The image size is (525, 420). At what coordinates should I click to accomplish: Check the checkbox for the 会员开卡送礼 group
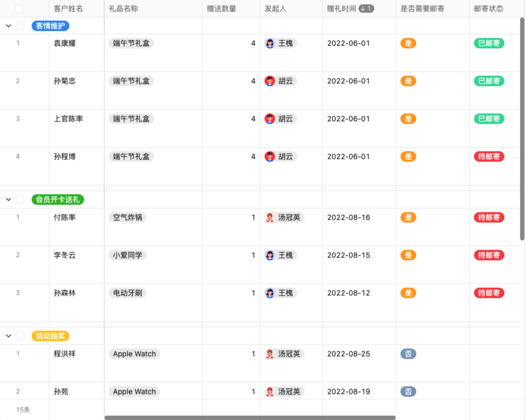19,199
